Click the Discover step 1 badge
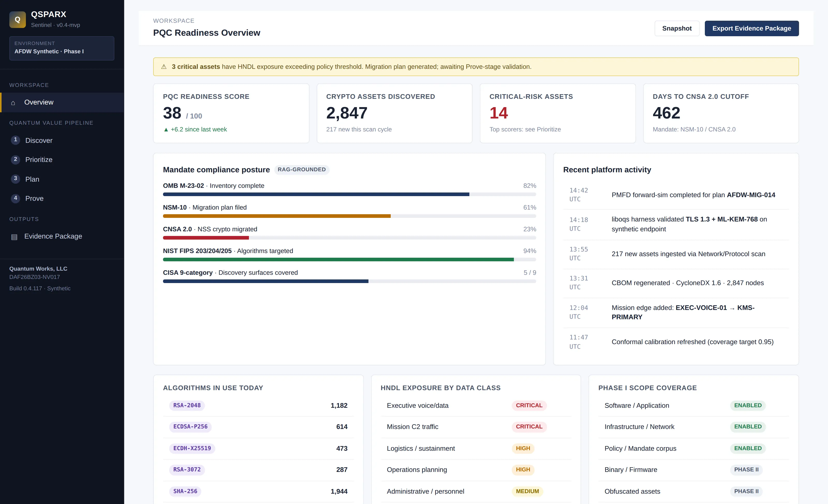The width and height of the screenshot is (828, 504). tap(16, 140)
